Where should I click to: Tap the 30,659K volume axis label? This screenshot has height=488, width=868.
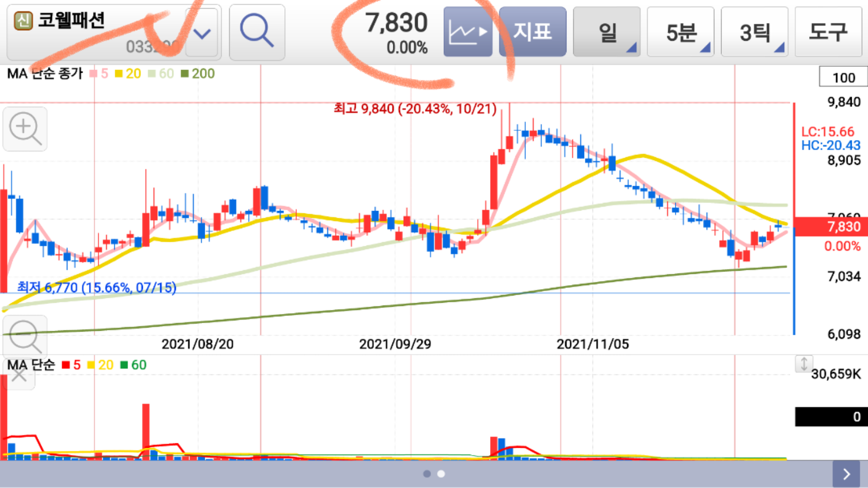tap(836, 374)
